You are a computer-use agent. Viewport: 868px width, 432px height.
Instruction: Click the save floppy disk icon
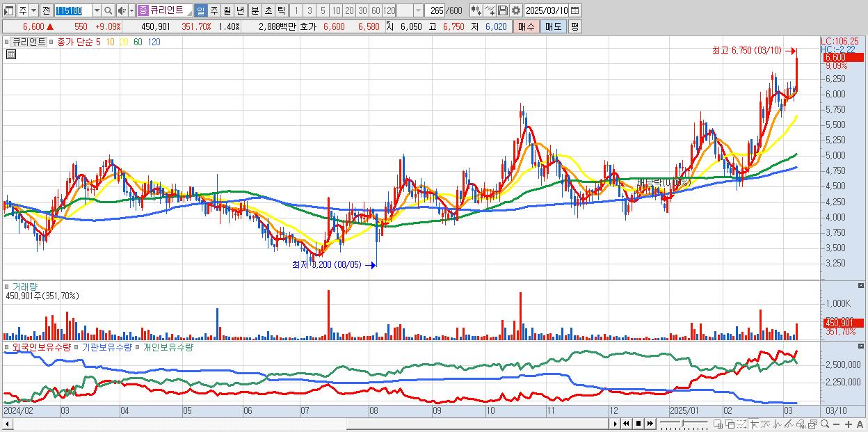[503, 10]
